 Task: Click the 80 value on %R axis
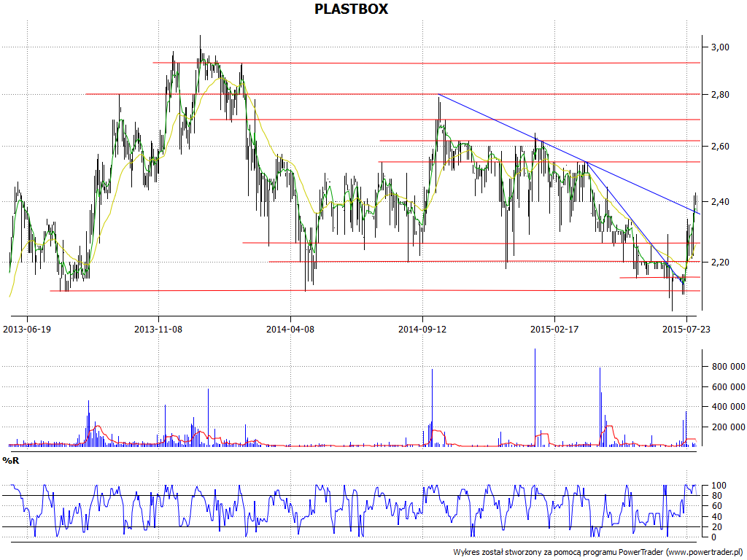(717, 496)
